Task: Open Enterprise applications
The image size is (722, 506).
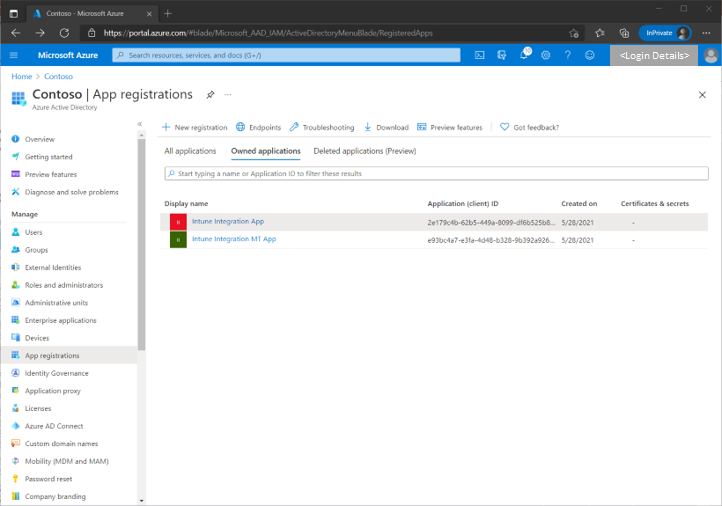Action: 60,320
